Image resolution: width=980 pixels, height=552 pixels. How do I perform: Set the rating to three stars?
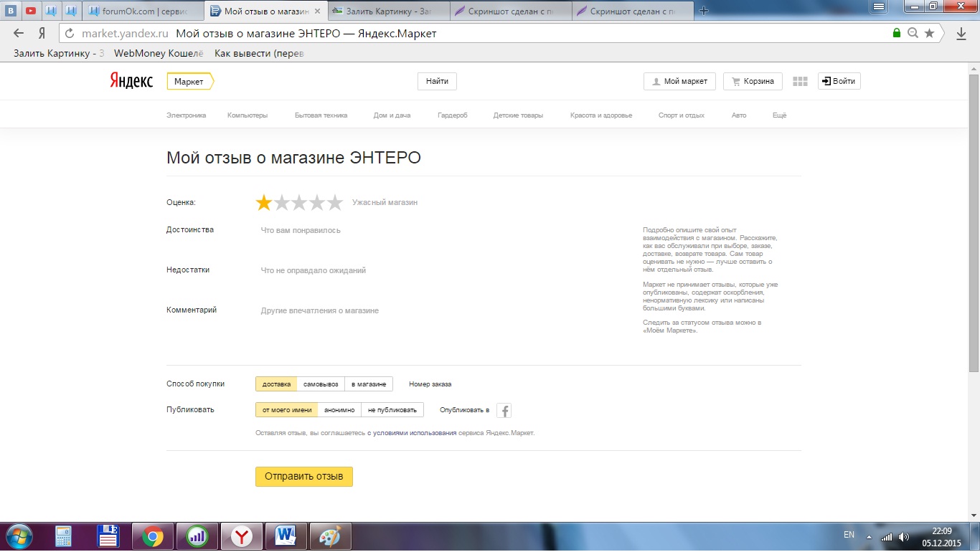pos(299,202)
